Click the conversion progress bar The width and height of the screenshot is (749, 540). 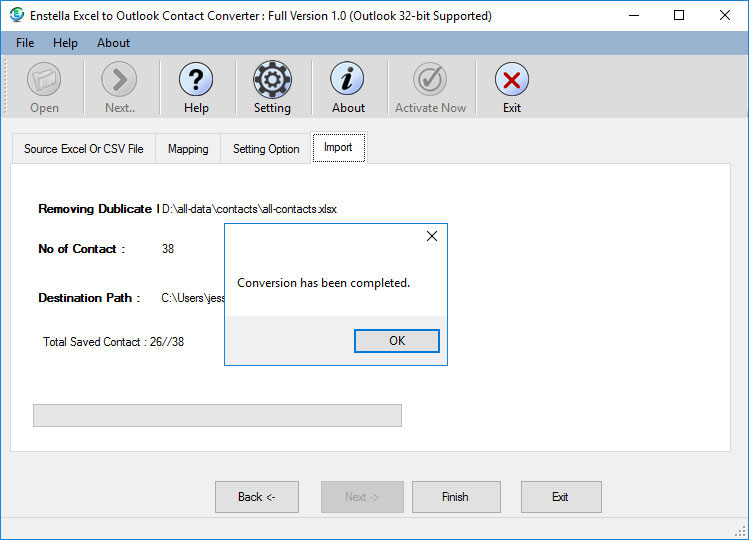[x=217, y=415]
